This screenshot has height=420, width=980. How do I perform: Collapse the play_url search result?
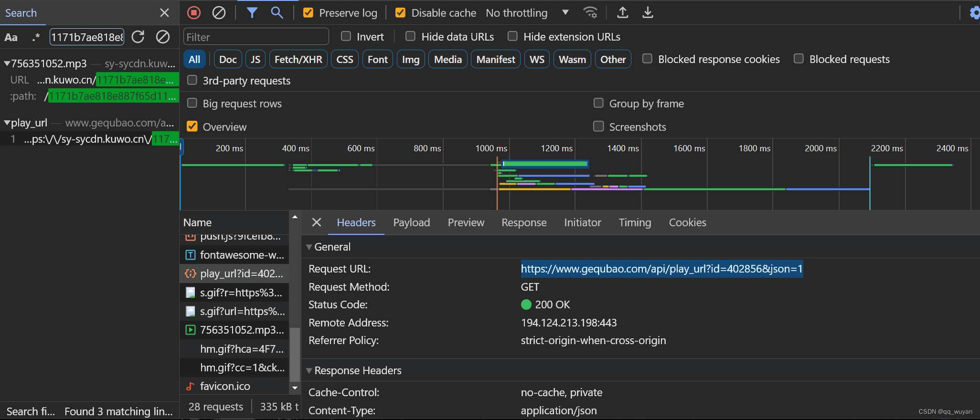[x=7, y=123]
